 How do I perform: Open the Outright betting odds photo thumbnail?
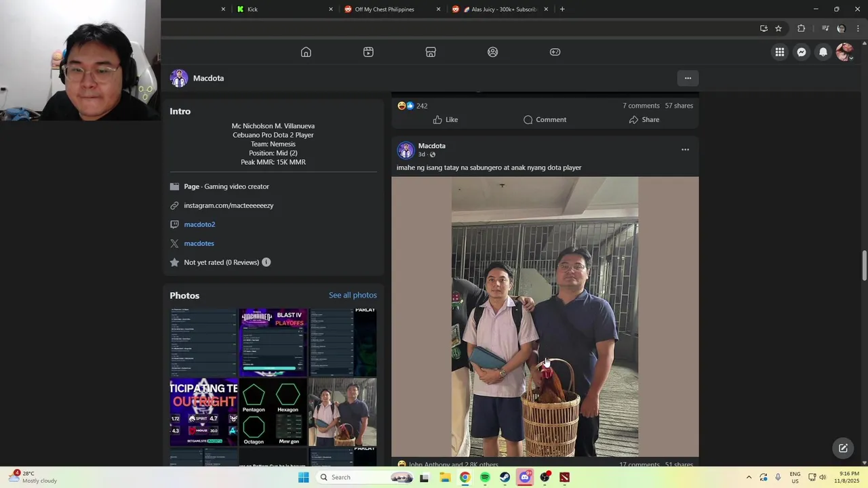pos(204,411)
